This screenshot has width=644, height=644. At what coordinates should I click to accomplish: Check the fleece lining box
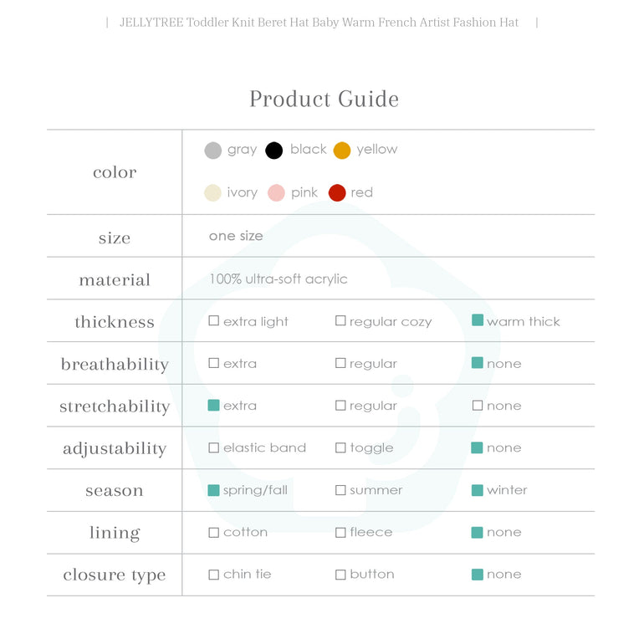340,533
